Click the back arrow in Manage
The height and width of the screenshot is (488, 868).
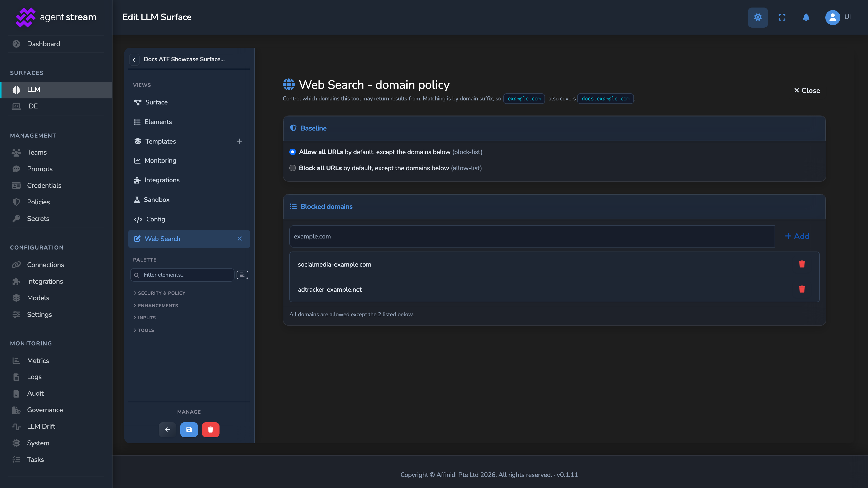click(168, 430)
